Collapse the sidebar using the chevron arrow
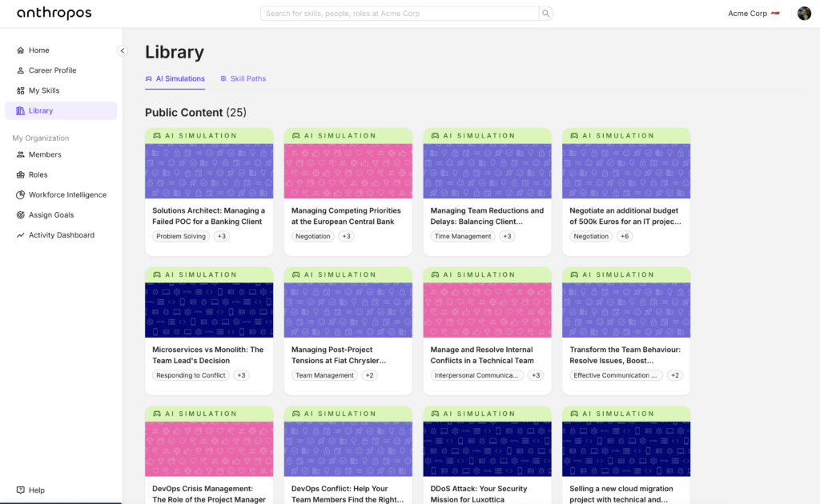This screenshot has width=820, height=504. [x=123, y=50]
